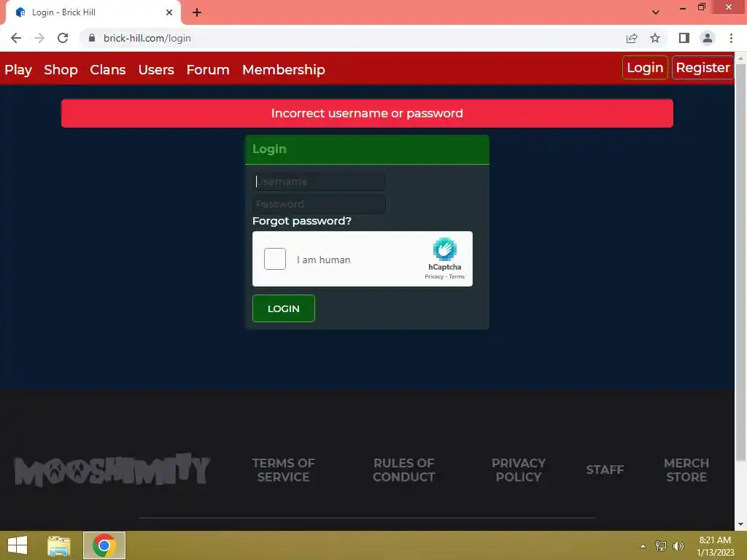Viewport: 747px width, 560px height.
Task: Visit the Forum section
Action: coord(208,69)
